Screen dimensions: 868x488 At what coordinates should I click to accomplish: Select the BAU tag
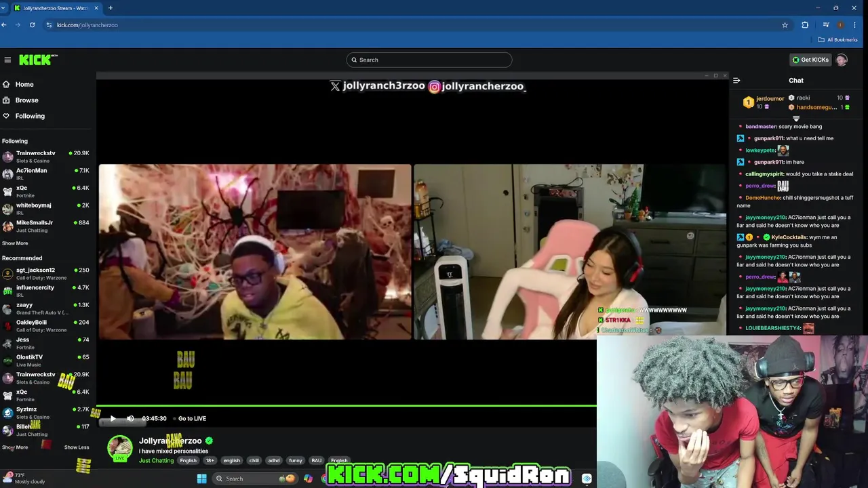[317, 460]
